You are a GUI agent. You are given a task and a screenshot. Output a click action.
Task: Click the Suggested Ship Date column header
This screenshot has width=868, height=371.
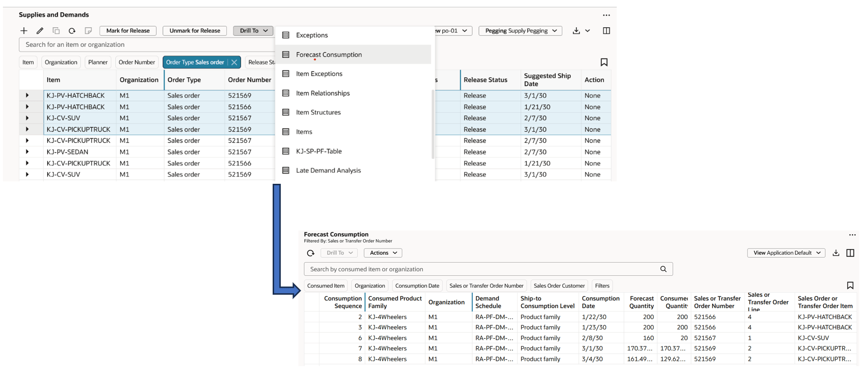point(551,80)
